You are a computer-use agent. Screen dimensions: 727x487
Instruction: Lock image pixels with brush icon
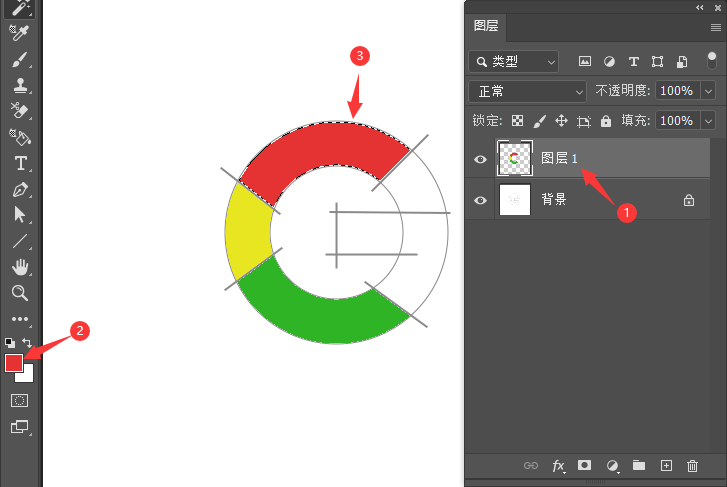539,122
